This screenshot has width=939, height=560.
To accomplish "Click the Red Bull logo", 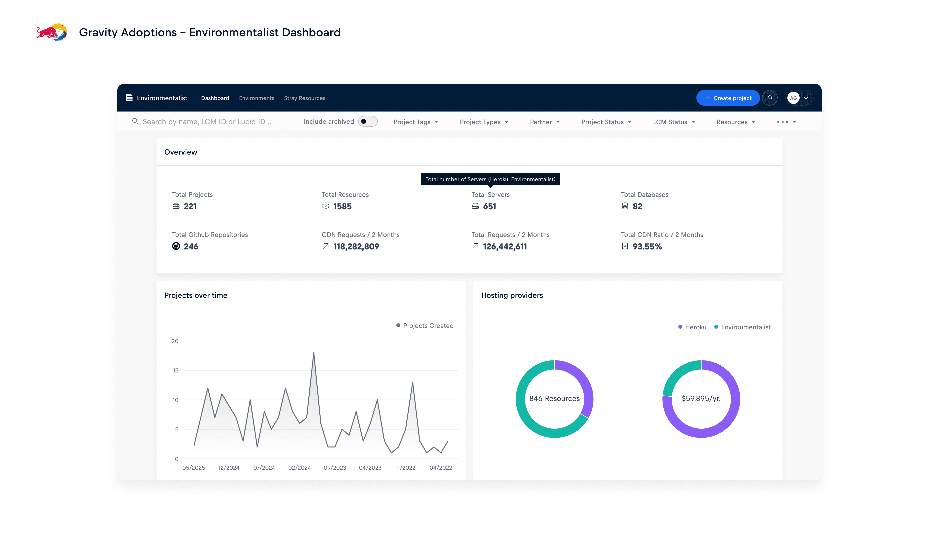I will click(x=51, y=32).
